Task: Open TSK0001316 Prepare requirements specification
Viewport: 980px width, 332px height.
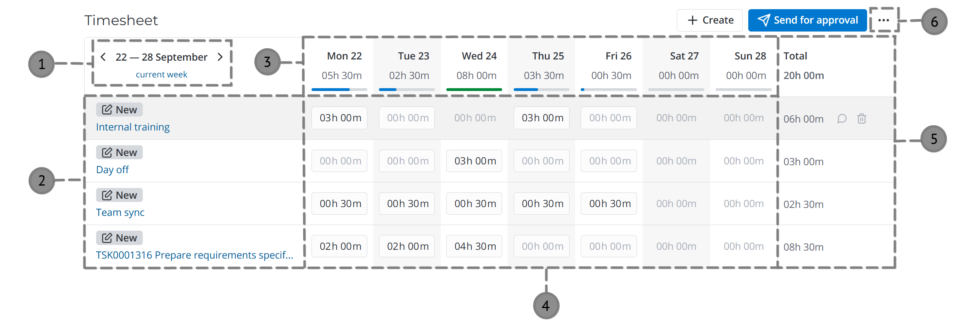Action: click(195, 255)
